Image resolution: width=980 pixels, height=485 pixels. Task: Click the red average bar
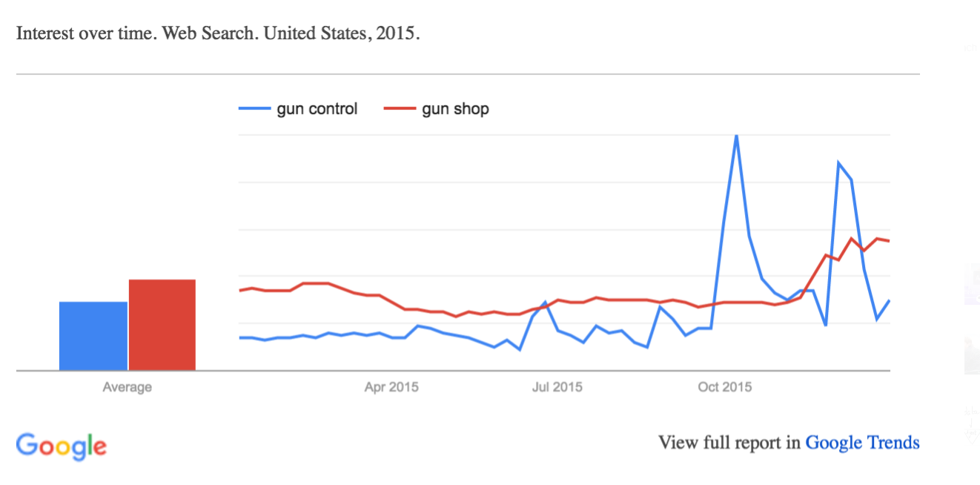pos(162,325)
